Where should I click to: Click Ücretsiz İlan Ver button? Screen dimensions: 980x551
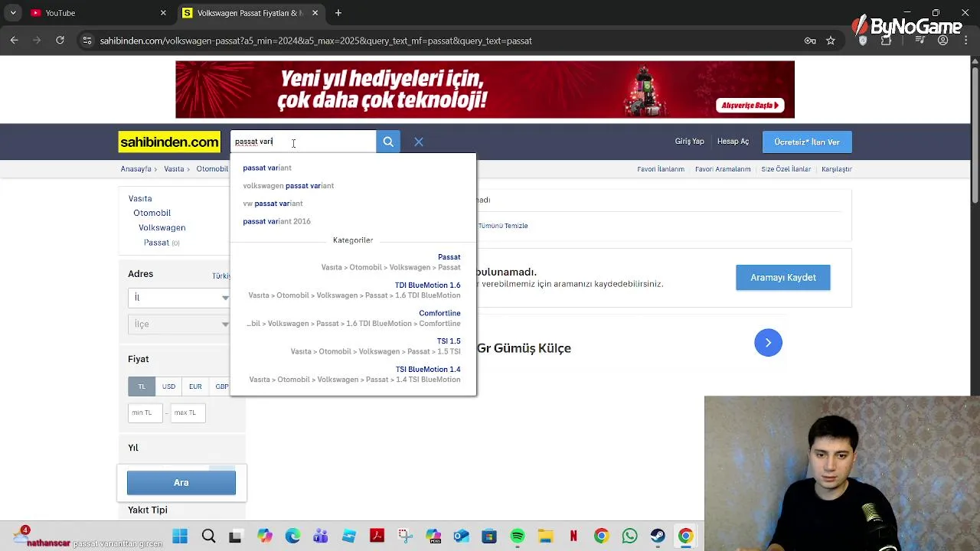tap(807, 142)
